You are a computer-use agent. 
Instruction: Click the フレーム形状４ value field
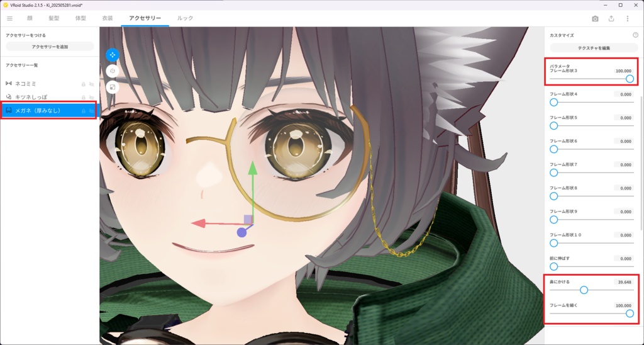click(x=623, y=94)
